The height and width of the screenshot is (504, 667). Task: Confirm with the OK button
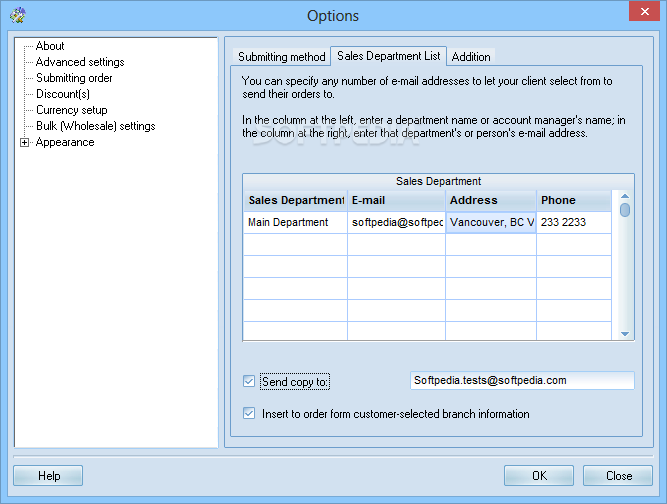[539, 476]
